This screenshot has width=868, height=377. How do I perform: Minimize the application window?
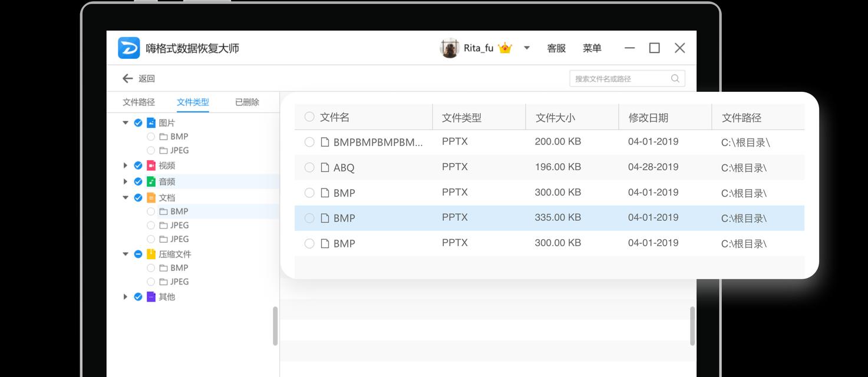[630, 48]
